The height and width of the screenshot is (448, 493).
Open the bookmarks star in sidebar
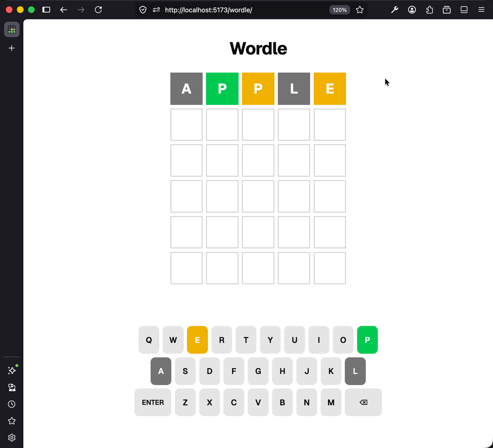12,421
